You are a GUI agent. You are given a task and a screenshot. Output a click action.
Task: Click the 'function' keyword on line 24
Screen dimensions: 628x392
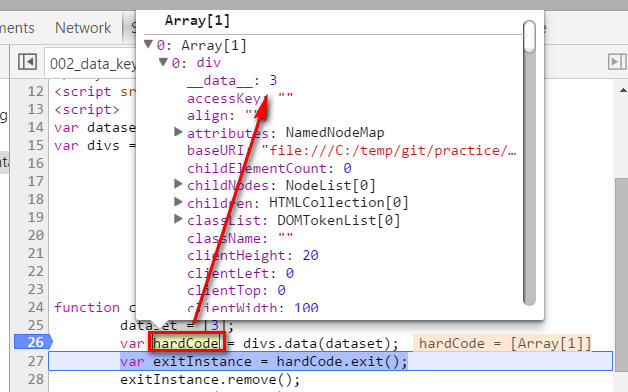pos(87,308)
